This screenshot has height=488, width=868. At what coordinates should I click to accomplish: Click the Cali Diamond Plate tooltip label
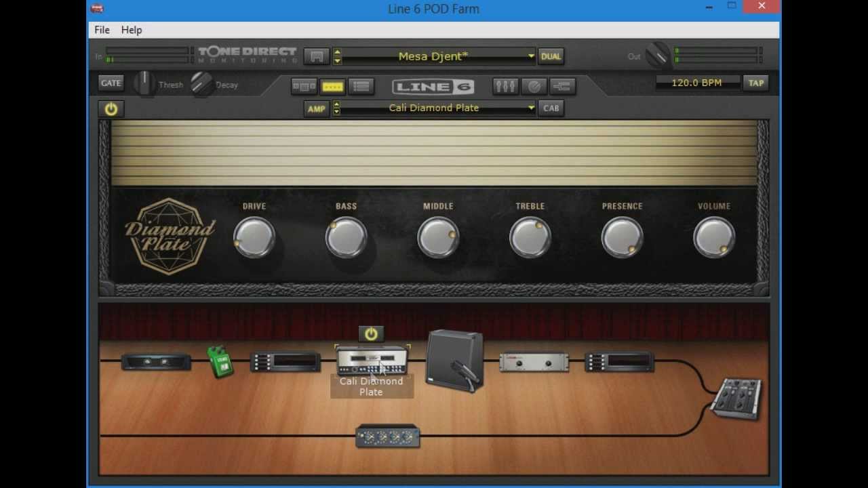click(371, 386)
